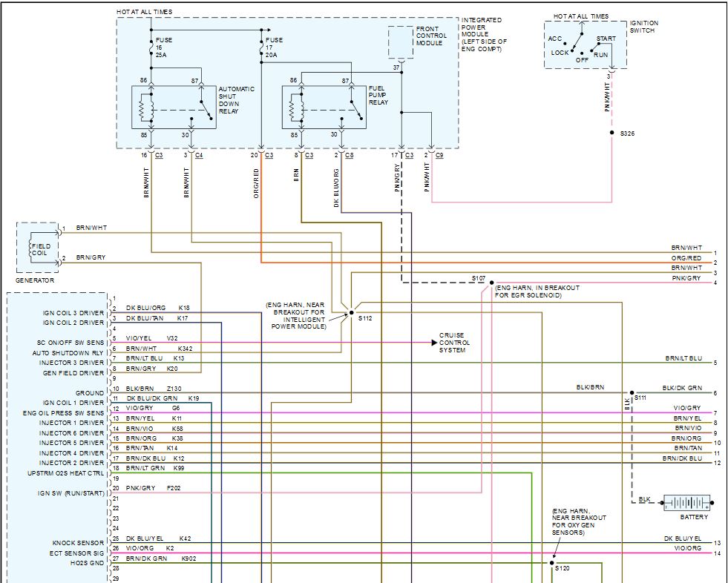The height and width of the screenshot is (583, 728).
Task: Click the Fuse 16 25A label
Action: [x=163, y=45]
